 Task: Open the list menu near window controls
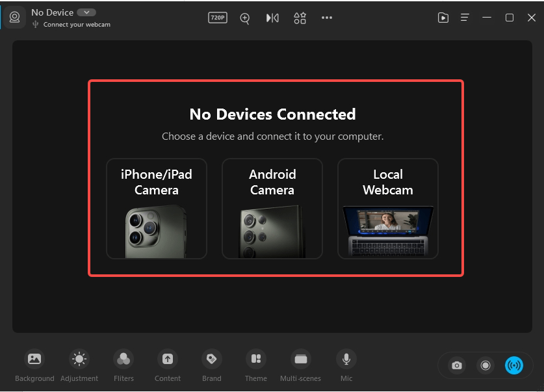[x=465, y=18]
